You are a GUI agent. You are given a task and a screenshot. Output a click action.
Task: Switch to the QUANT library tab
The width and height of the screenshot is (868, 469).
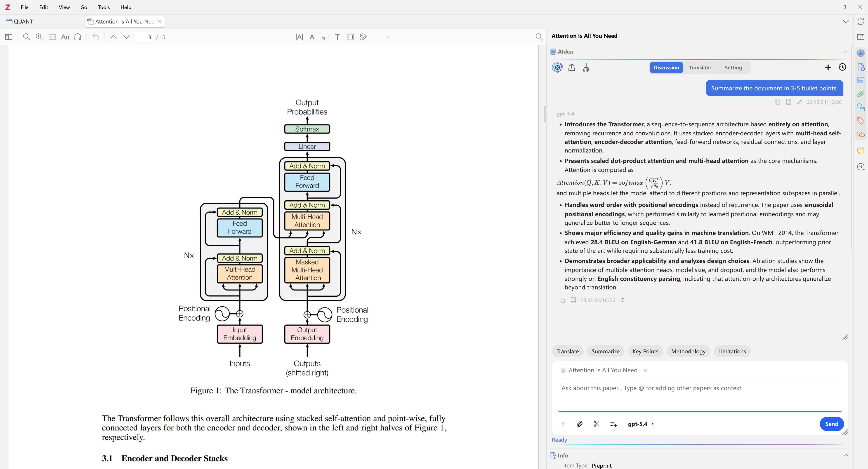(19, 21)
